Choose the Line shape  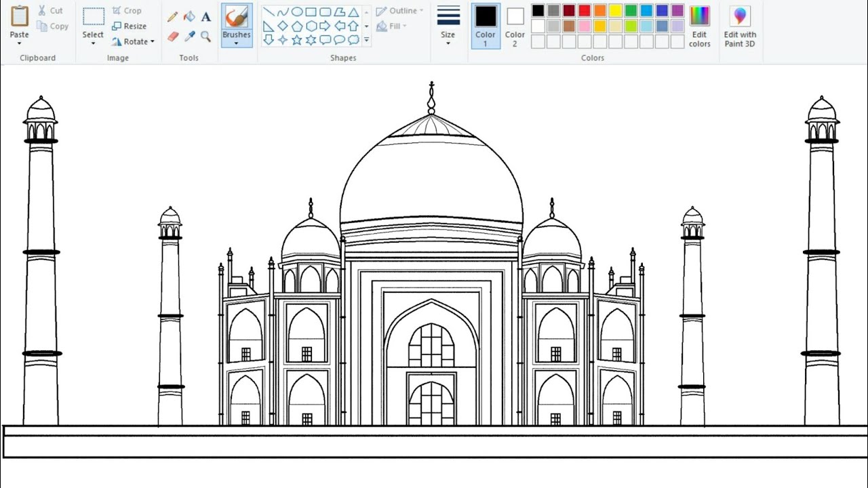[x=269, y=12]
